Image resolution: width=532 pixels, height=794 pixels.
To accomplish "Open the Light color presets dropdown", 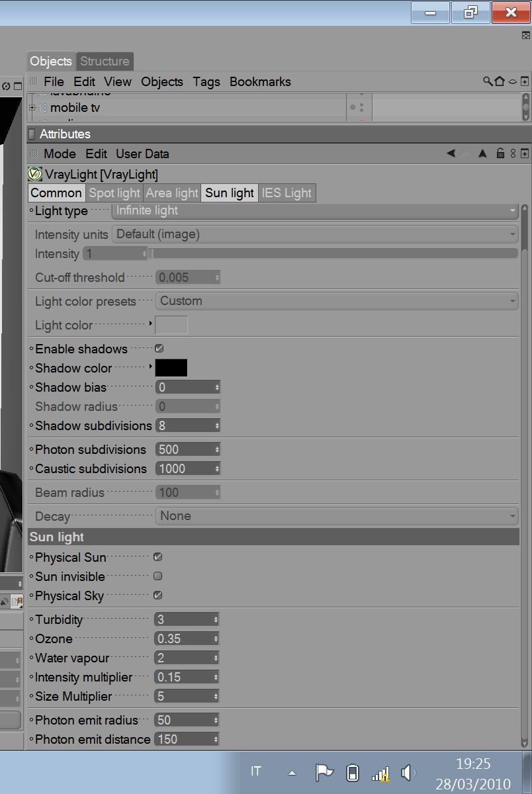I will tap(337, 301).
